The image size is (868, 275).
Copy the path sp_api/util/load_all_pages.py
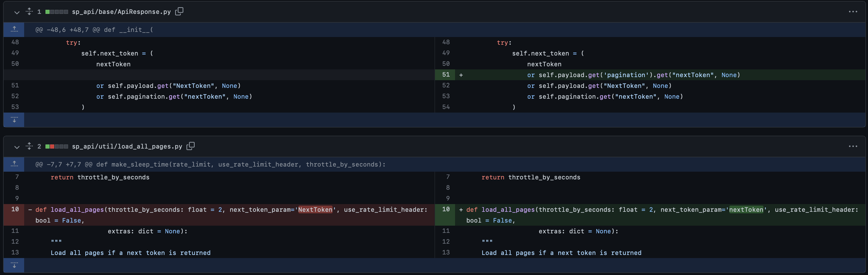coord(191,146)
